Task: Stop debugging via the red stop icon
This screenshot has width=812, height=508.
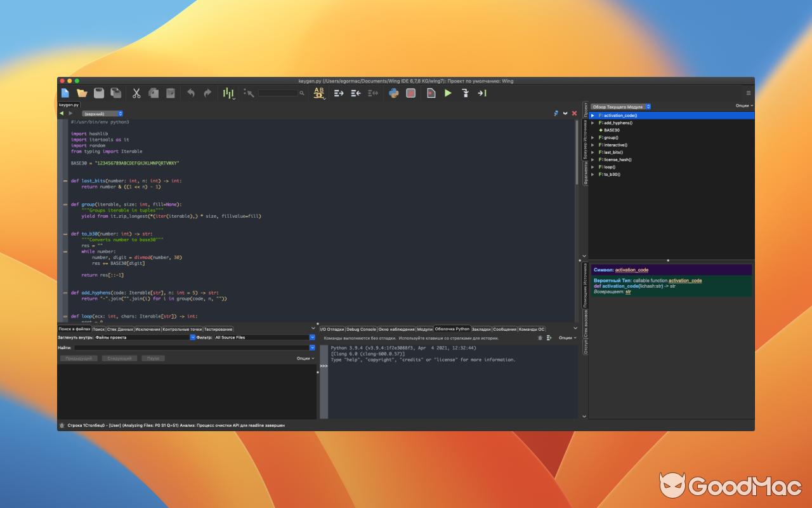Action: pos(410,93)
